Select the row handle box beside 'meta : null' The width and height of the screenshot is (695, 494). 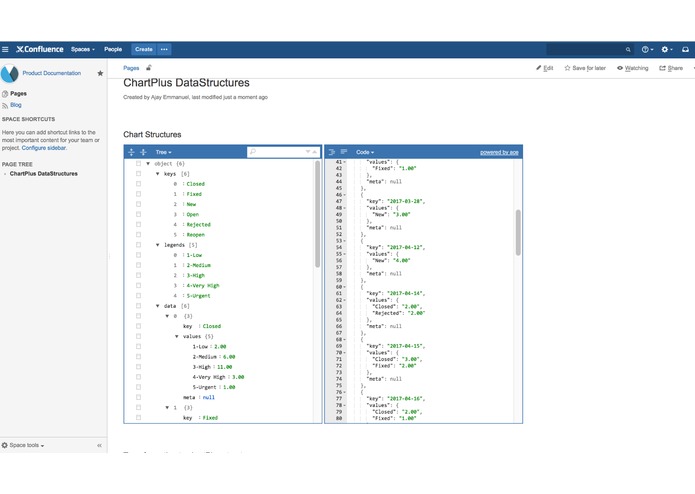(x=138, y=397)
